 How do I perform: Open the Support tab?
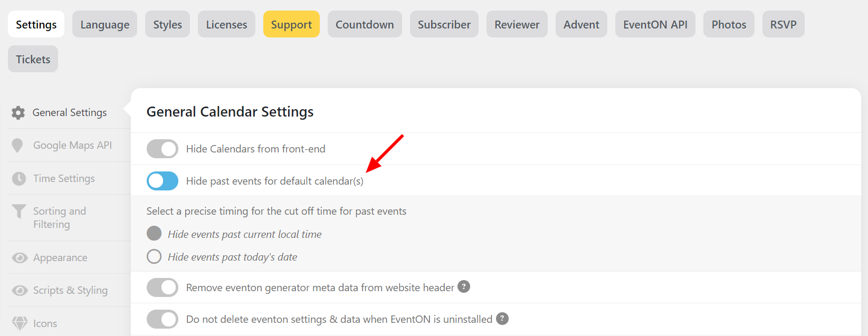pos(291,24)
